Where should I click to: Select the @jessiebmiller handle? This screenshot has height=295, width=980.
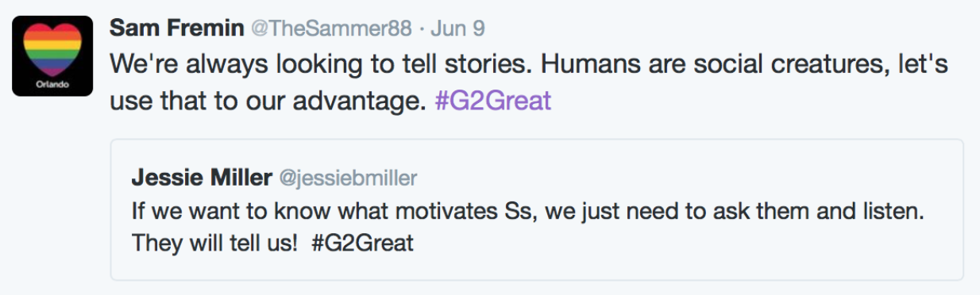348,178
